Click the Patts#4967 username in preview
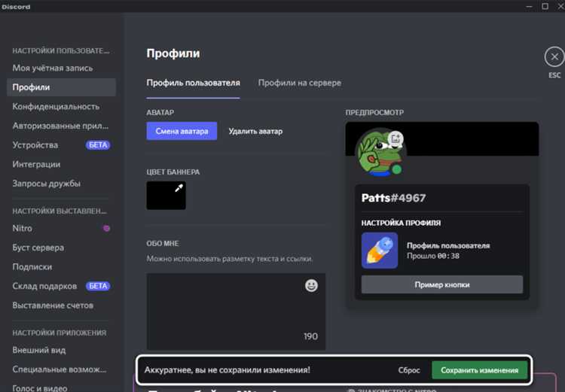 tap(393, 198)
